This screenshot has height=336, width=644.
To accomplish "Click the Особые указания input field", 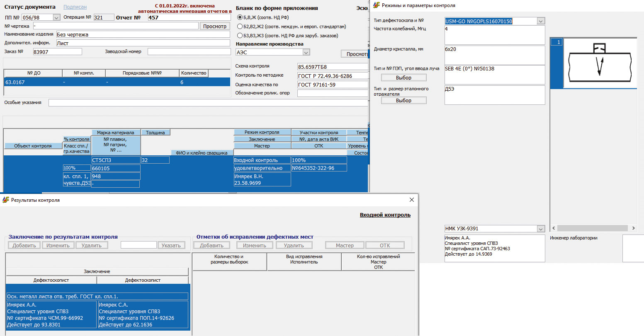I will coord(207,103).
